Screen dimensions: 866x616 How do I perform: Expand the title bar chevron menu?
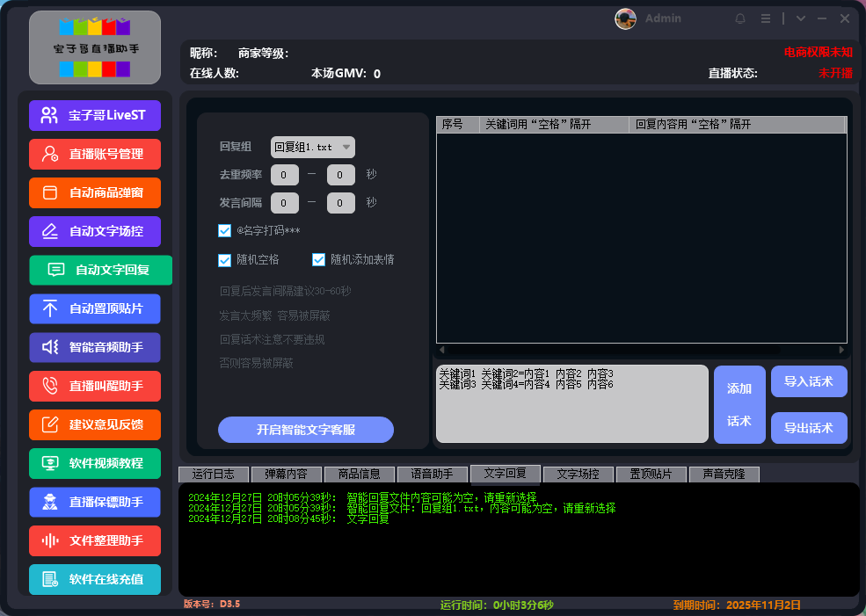point(800,18)
